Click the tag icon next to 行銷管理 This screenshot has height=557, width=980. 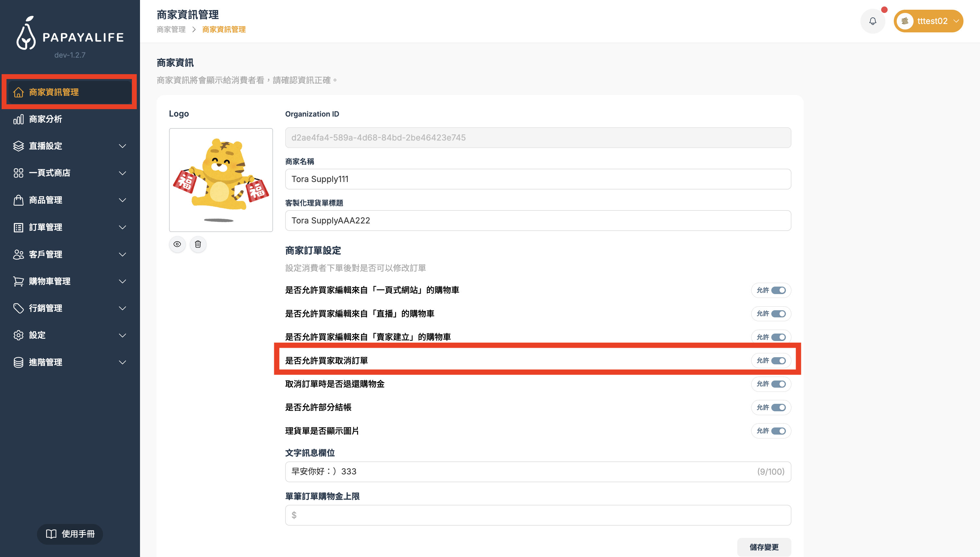pyautogui.click(x=18, y=308)
